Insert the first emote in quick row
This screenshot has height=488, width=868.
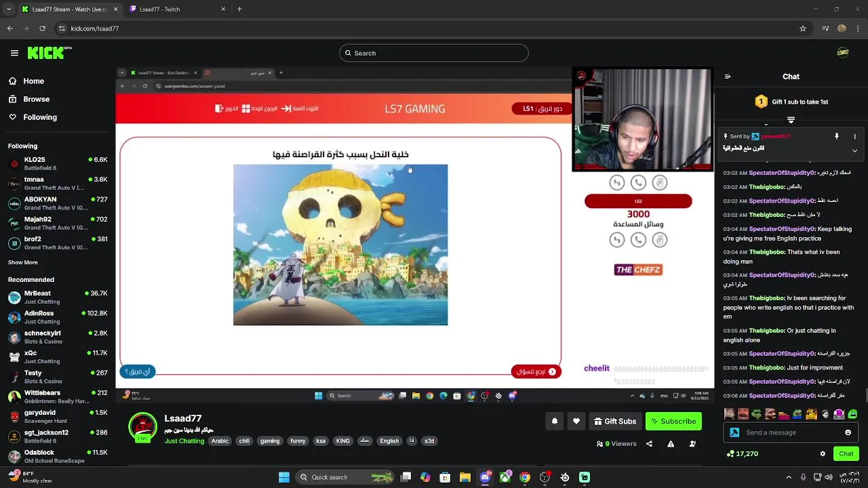point(729,414)
